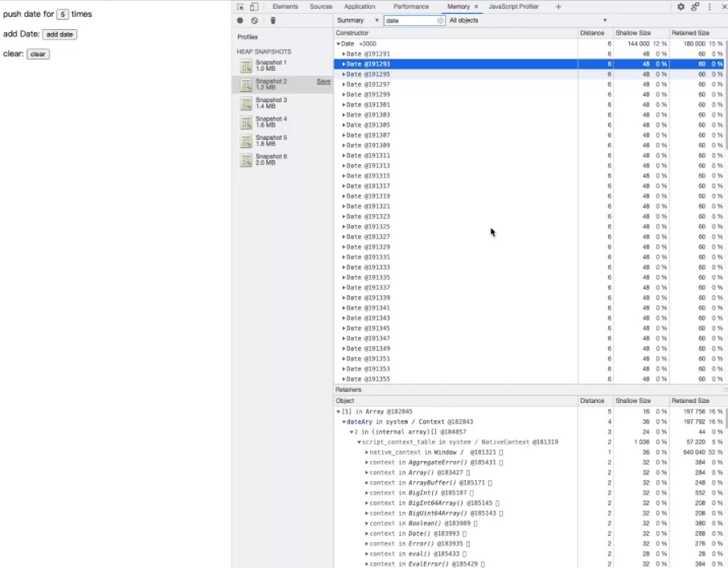
Task: Expand Date @191355 row
Action: point(343,379)
